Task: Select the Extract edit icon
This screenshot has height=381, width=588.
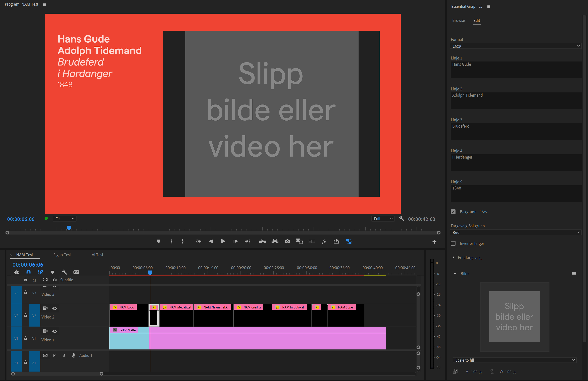Action: click(x=275, y=241)
